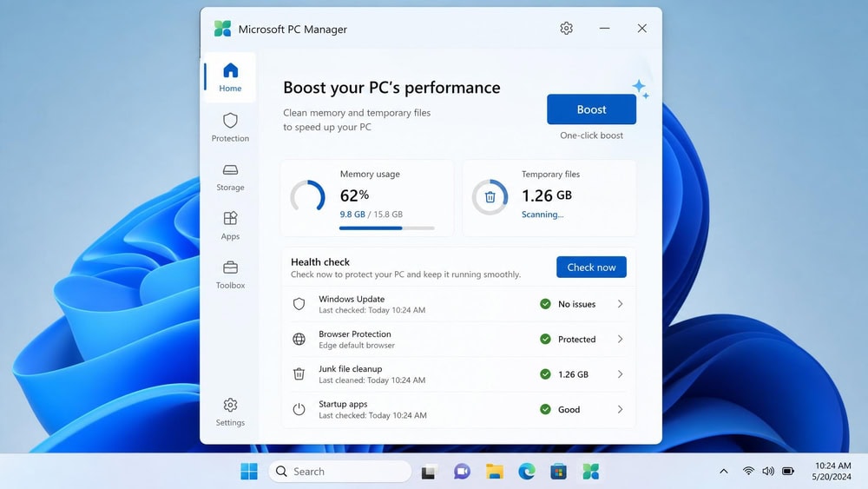Image resolution: width=868 pixels, height=489 pixels.
Task: Open the gear settings in title bar
Action: [566, 29]
